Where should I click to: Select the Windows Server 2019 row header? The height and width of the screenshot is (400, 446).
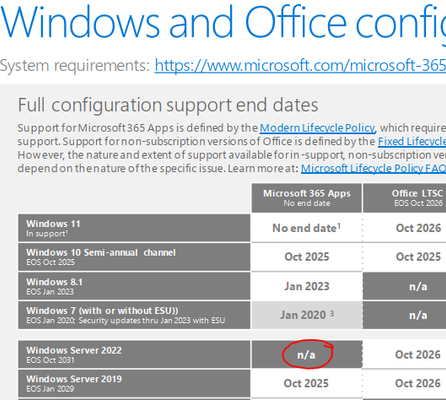134,383
